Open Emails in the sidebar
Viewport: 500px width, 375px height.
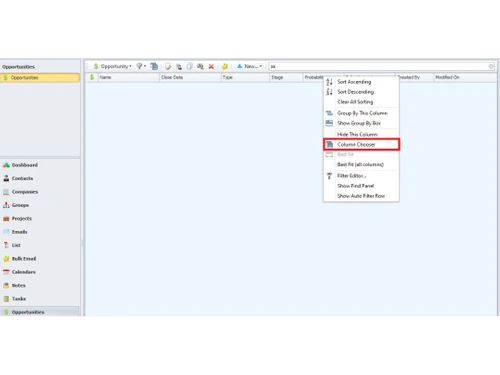coord(40,232)
